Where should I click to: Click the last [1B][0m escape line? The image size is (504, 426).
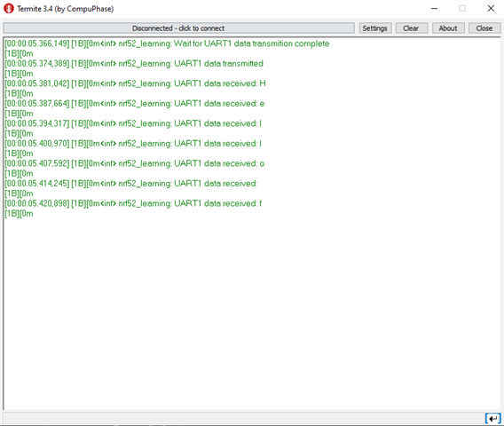(x=19, y=214)
